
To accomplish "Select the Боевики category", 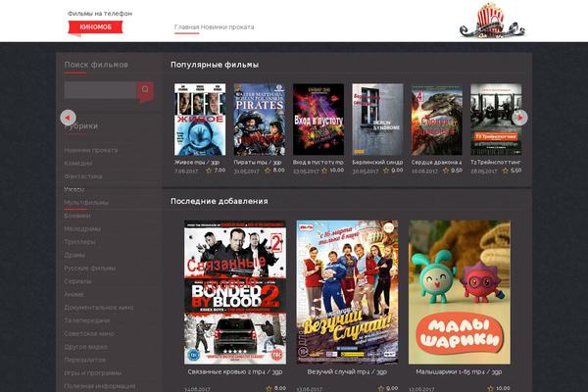I will [x=77, y=216].
